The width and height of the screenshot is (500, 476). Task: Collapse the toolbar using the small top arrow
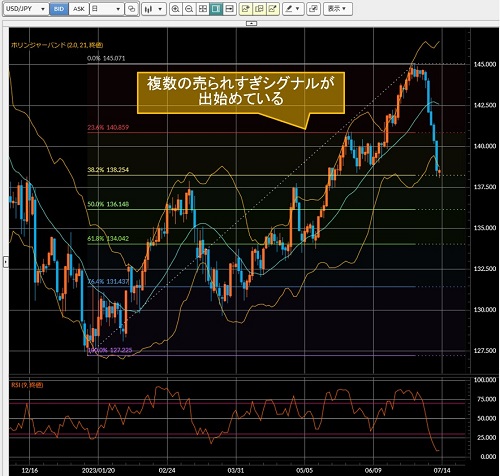pyautogui.click(x=251, y=23)
